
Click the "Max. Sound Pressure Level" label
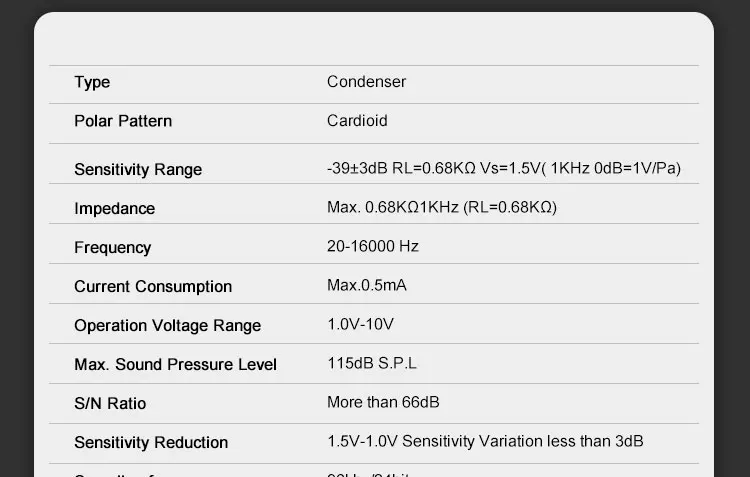175,364
